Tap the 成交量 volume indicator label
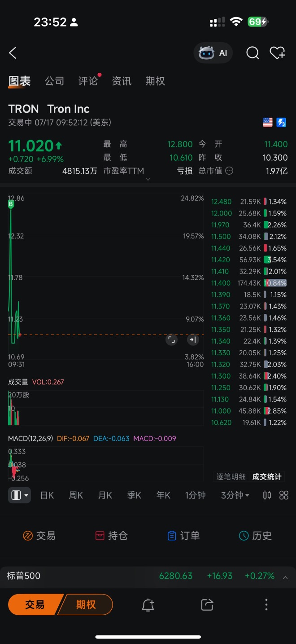The width and height of the screenshot is (296, 644). 18,382
